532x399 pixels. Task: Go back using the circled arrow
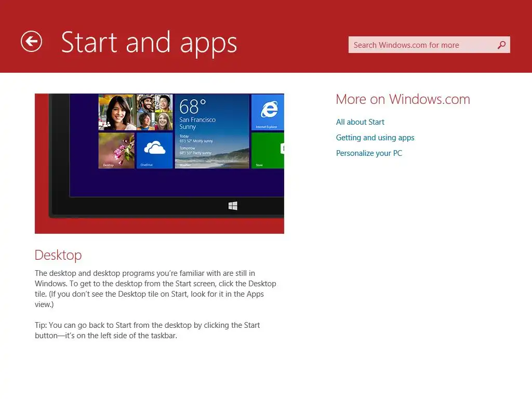click(31, 42)
